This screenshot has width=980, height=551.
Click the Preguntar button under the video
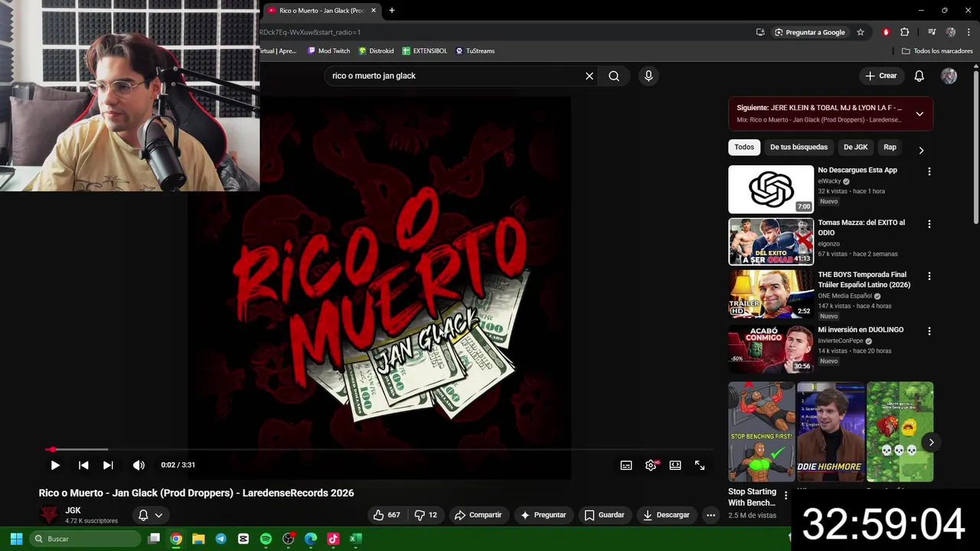click(x=543, y=515)
